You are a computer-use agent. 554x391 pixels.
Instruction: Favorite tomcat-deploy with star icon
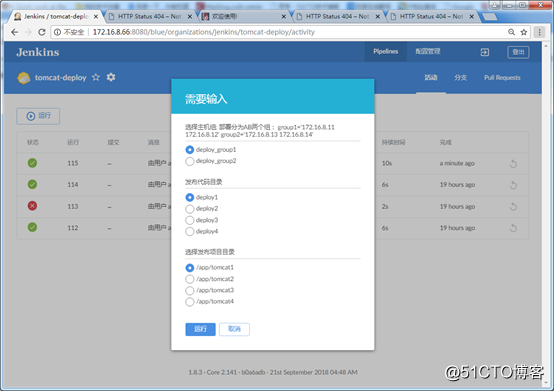tap(96, 77)
